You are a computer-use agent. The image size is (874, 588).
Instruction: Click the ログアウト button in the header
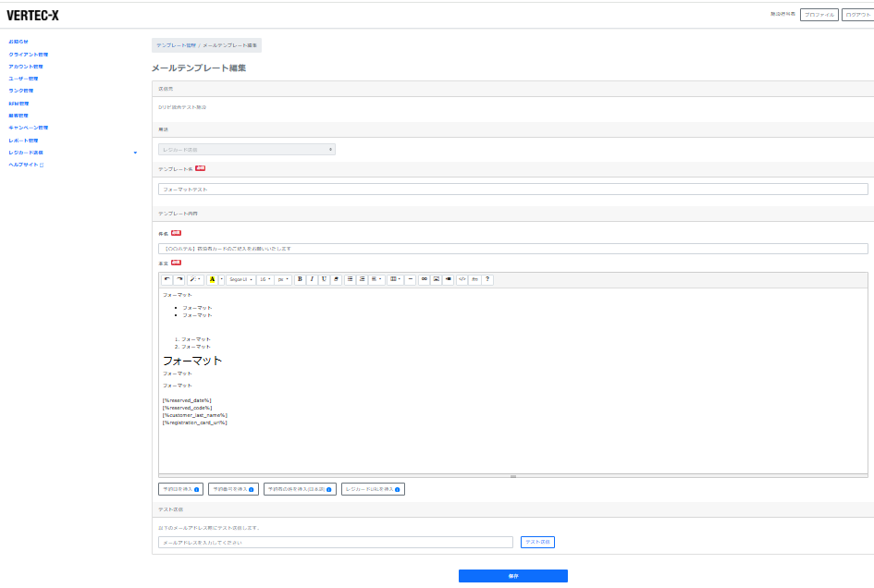pos(858,15)
